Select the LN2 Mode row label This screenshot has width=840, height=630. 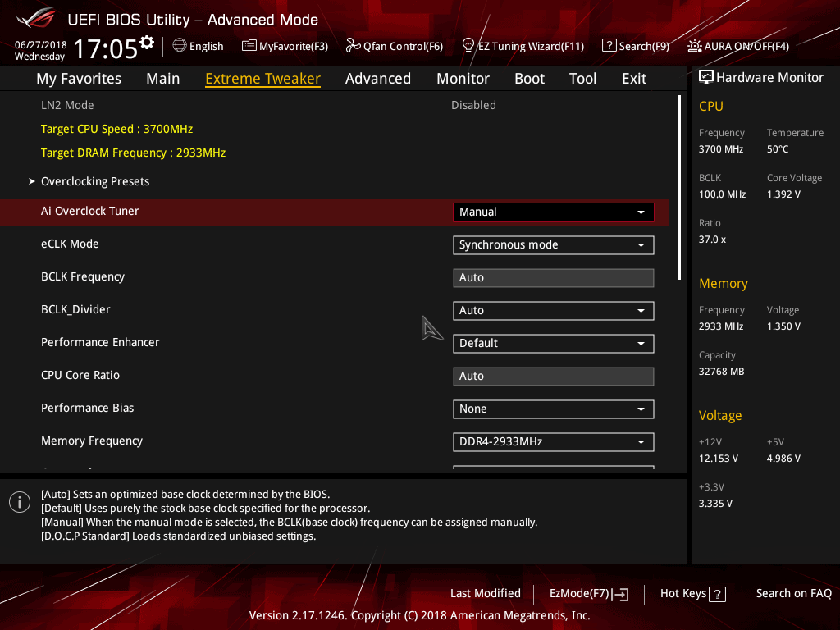point(67,106)
